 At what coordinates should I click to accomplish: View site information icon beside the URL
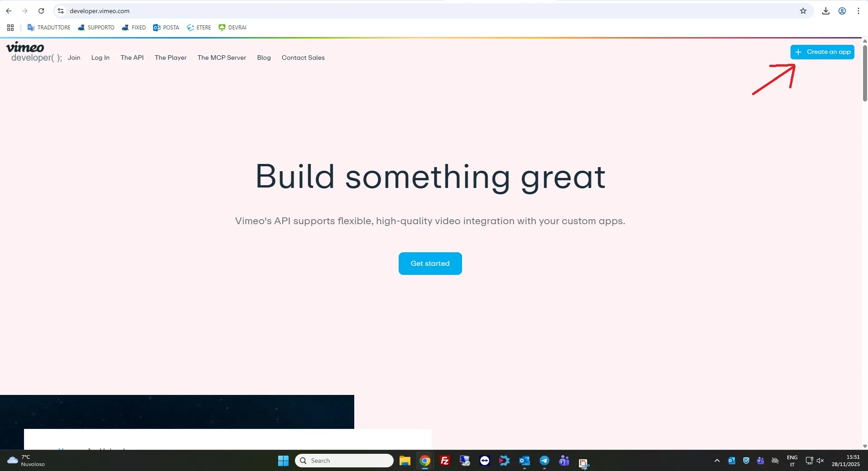61,11
